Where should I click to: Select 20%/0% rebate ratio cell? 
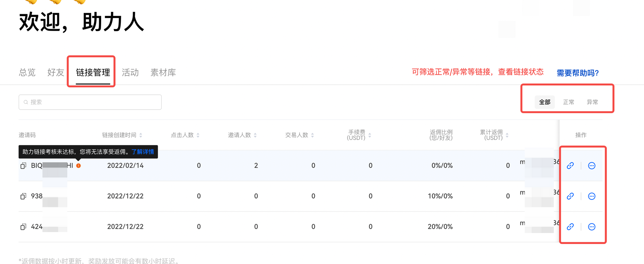[440, 227]
